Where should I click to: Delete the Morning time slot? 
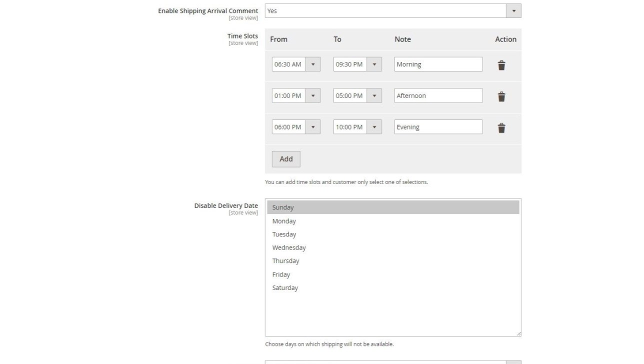point(501,65)
